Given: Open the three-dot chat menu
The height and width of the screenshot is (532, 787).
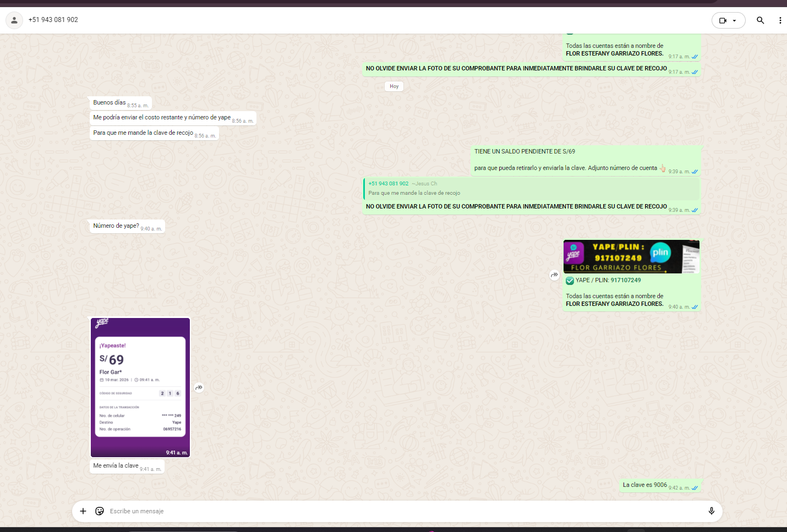Looking at the screenshot, I should pyautogui.click(x=780, y=20).
